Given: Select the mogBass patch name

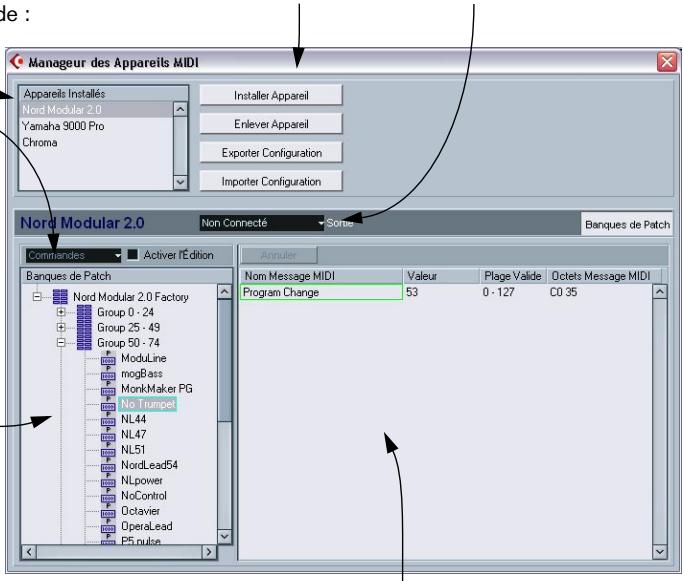Looking at the screenshot, I should pos(142,374).
